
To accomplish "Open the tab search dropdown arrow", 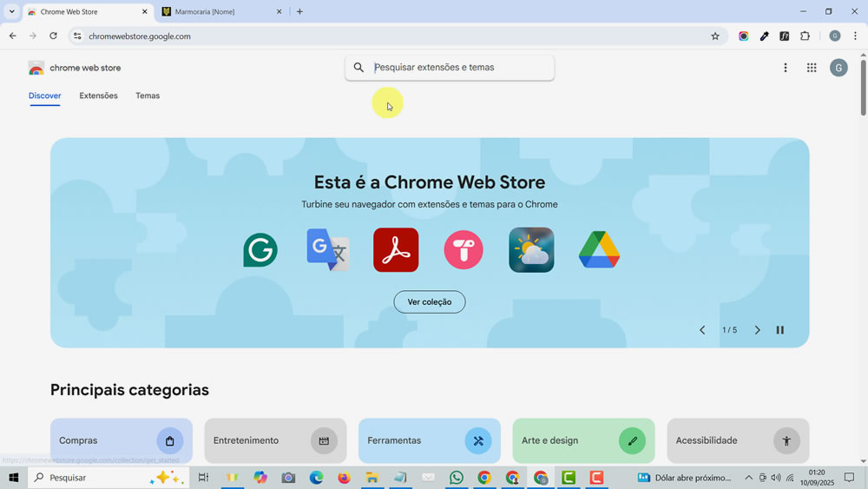I will (11, 11).
